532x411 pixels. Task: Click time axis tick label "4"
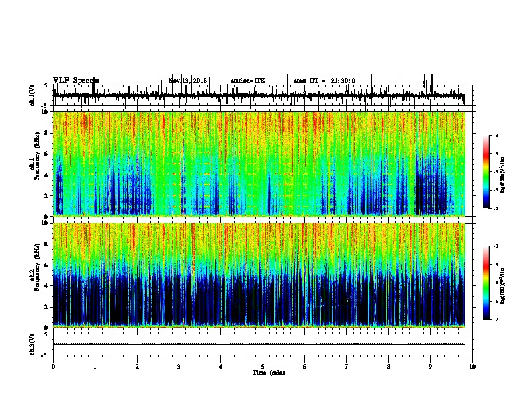(x=221, y=367)
